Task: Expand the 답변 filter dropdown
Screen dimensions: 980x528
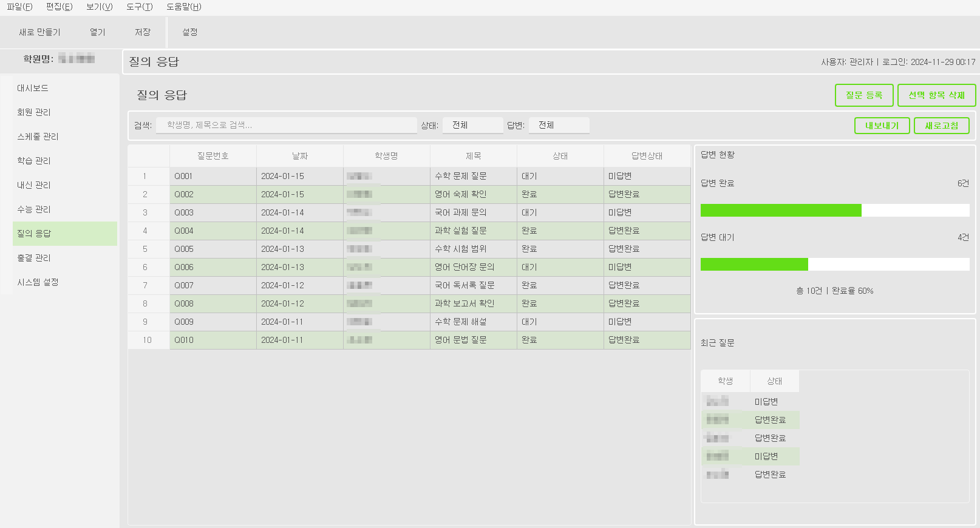Action: 559,125
